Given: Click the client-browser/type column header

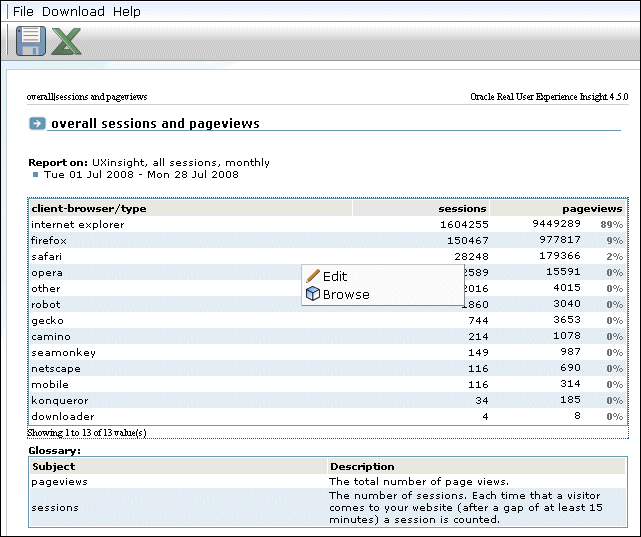Looking at the screenshot, I should (x=191, y=208).
